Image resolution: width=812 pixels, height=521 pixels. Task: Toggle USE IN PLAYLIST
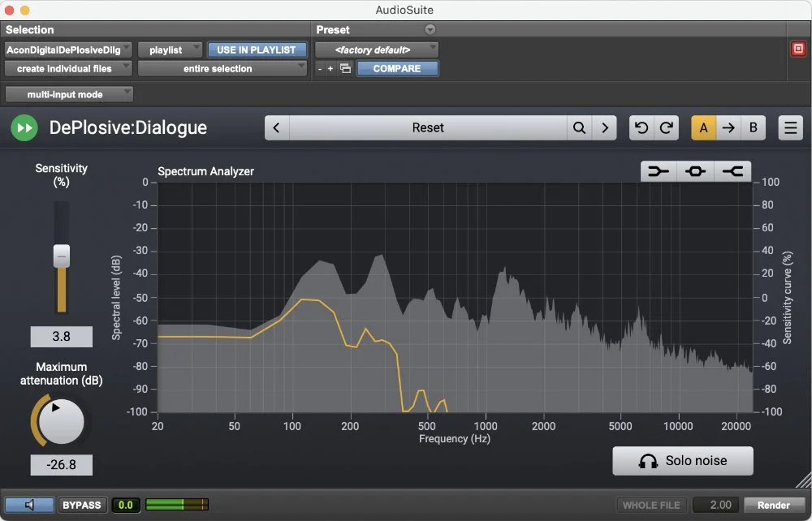click(257, 50)
